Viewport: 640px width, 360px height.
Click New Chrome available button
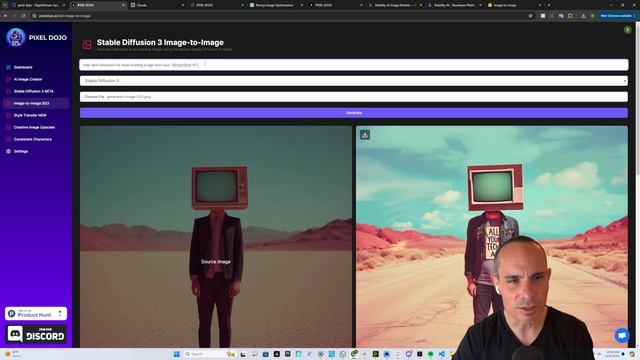pos(616,16)
